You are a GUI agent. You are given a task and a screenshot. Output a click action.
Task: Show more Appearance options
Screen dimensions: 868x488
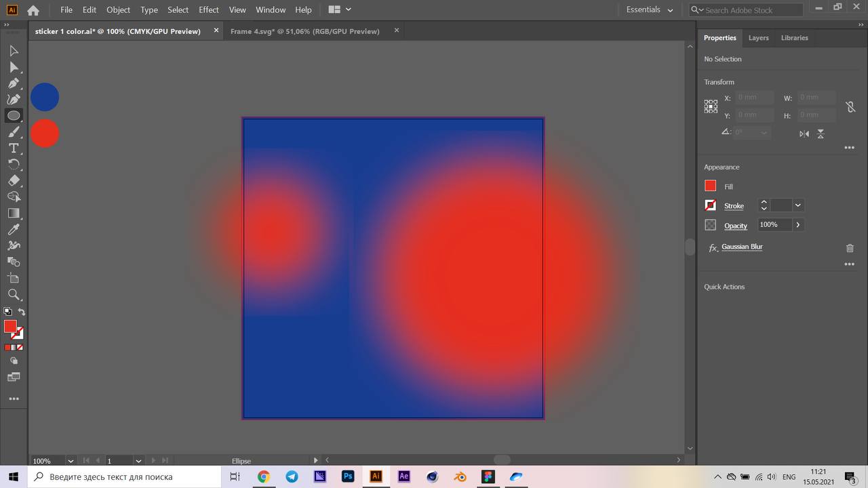[849, 264]
